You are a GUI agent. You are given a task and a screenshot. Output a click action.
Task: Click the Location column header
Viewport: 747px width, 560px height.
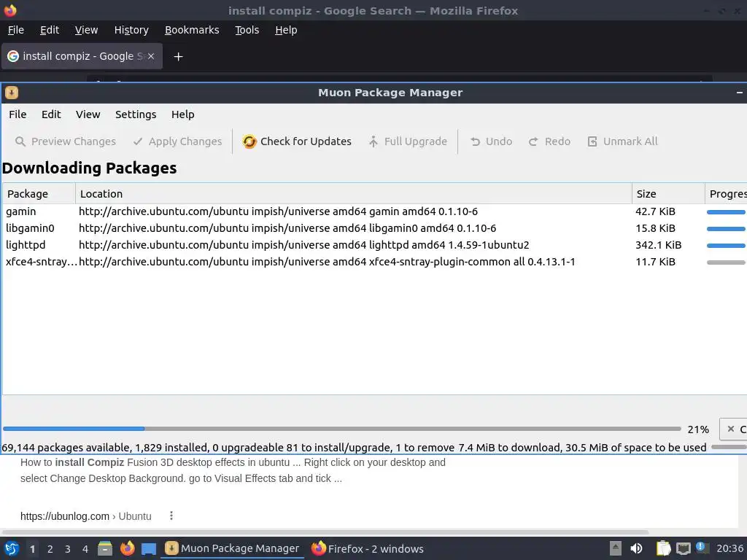[354, 194]
